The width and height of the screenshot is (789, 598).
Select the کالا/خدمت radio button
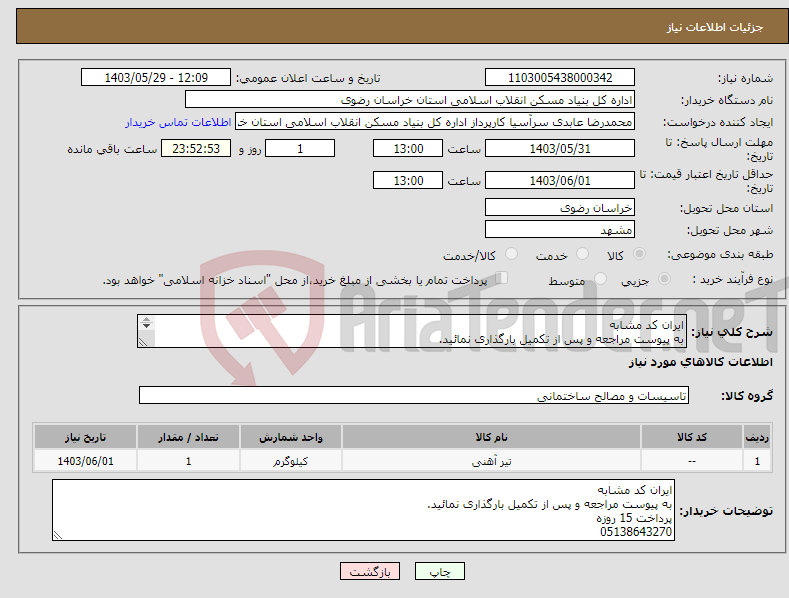click(511, 254)
